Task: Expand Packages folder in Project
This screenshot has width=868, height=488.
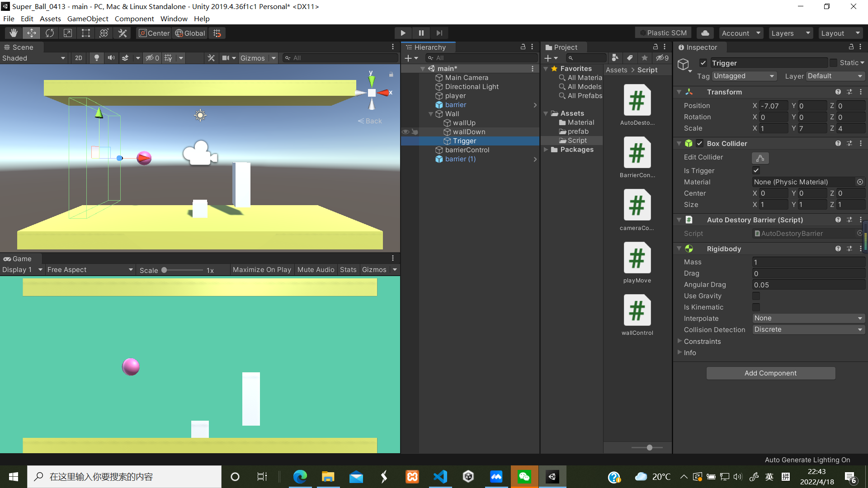Action: click(x=546, y=150)
